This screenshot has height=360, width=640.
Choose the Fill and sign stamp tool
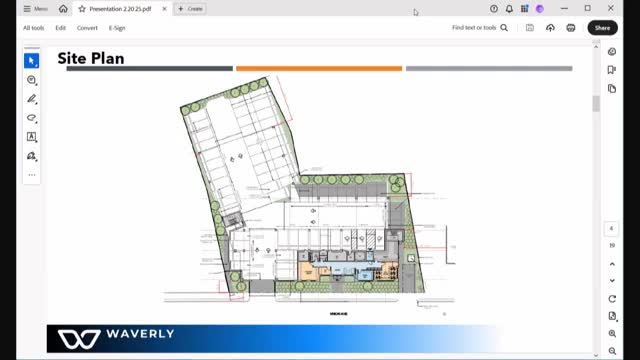31,156
